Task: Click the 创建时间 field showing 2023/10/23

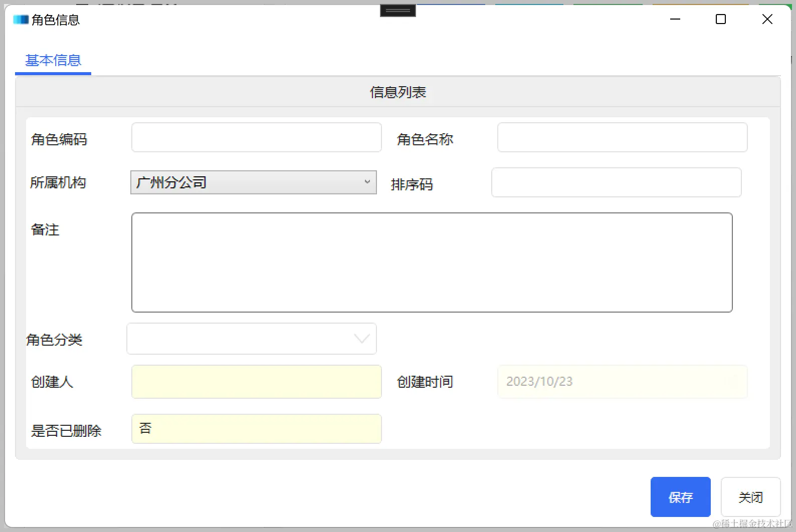Action: pos(622,382)
